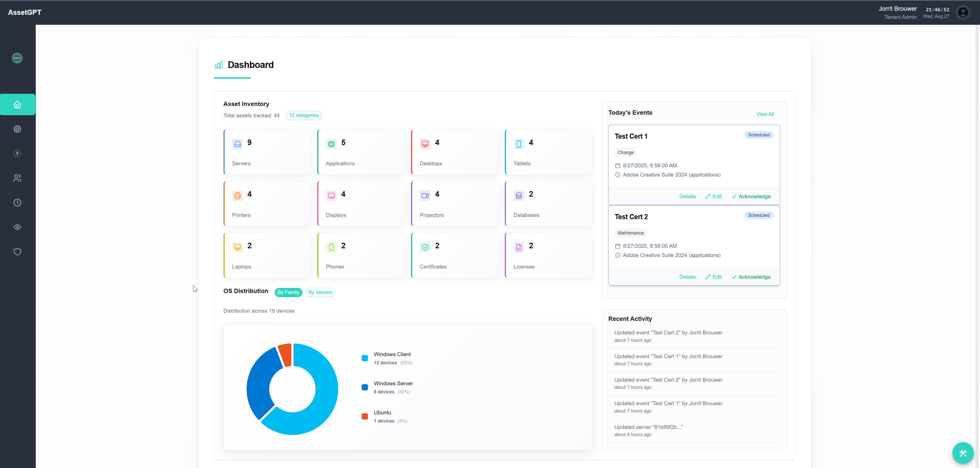Image resolution: width=980 pixels, height=468 pixels.
Task: Open the Certificates asset card
Action: [x=455, y=255]
